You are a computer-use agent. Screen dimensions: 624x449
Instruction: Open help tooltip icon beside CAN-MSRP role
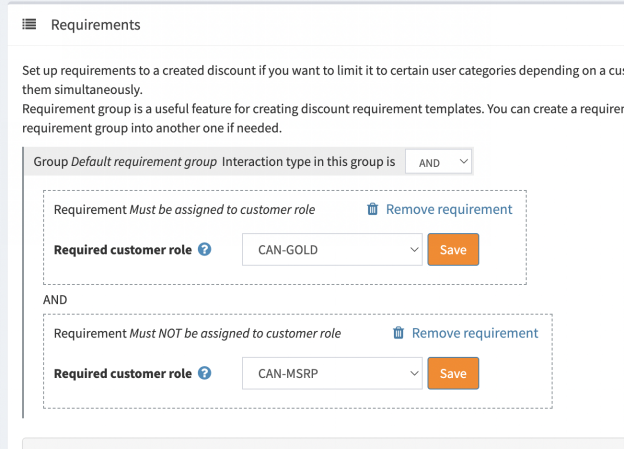coord(205,373)
